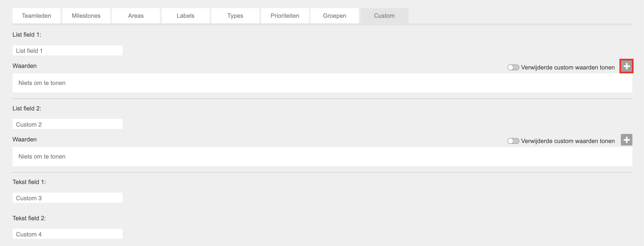Select the Labels tab
This screenshot has width=644, height=246.
pos(186,16)
